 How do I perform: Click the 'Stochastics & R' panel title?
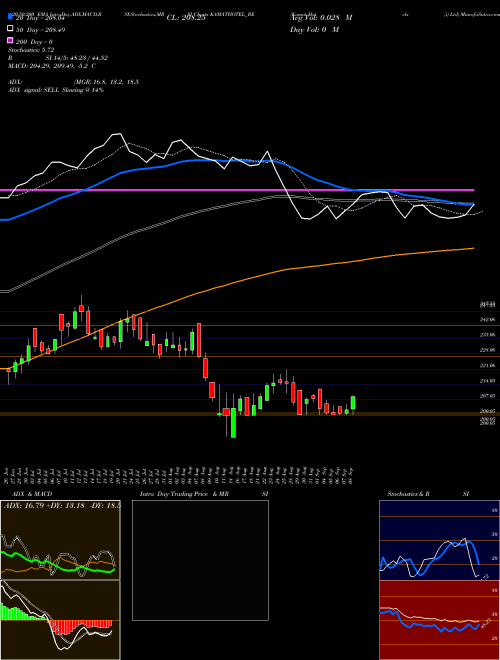tap(408, 494)
